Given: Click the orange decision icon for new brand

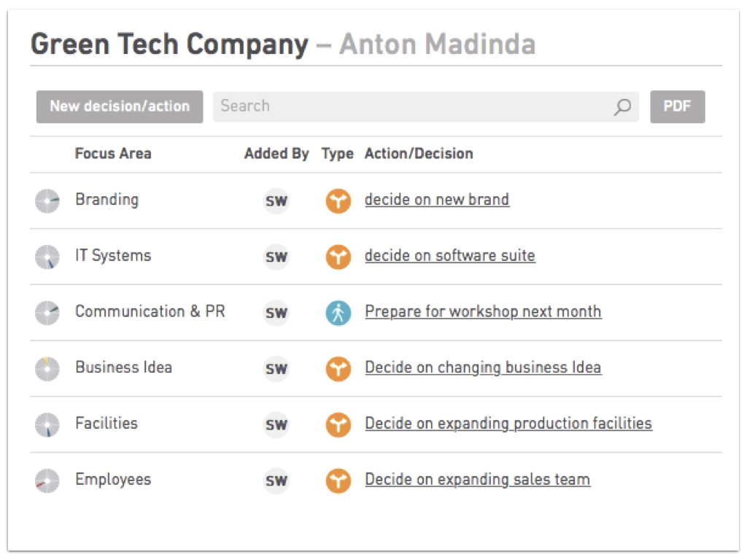Looking at the screenshot, I should 338,201.
